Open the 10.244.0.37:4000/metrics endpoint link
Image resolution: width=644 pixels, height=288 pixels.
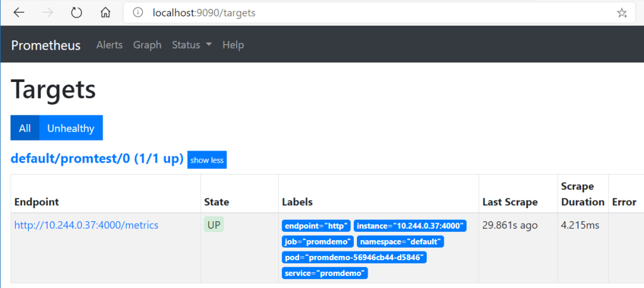tap(86, 225)
